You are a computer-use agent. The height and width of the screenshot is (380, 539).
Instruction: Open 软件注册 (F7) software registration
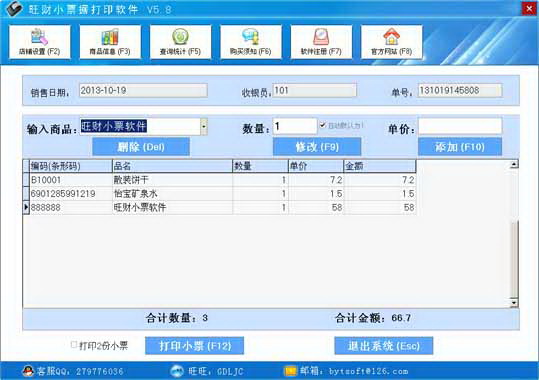[x=321, y=42]
